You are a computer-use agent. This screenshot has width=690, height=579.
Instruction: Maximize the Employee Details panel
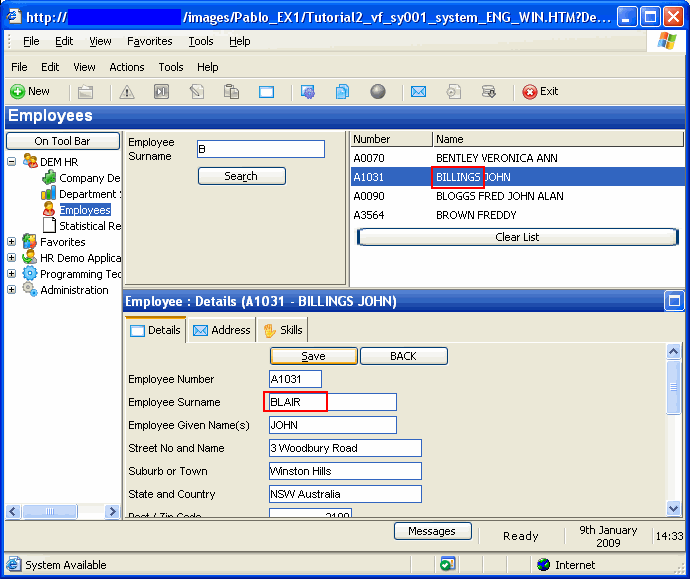point(674,301)
